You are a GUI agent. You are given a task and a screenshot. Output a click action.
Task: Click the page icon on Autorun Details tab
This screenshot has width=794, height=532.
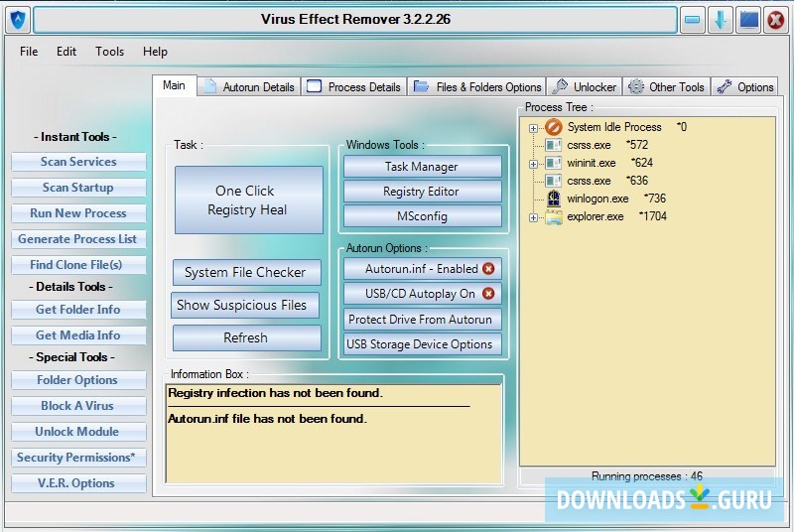click(x=209, y=86)
